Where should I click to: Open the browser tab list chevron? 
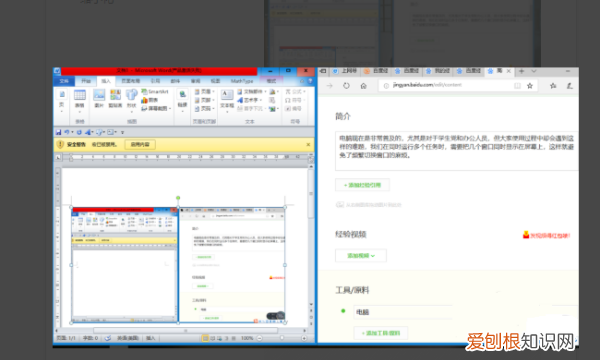click(x=534, y=71)
